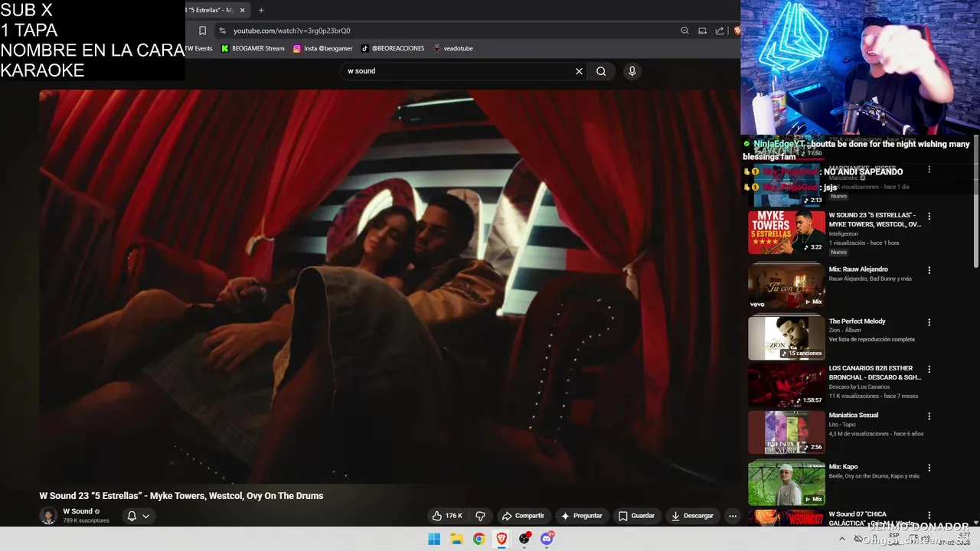Click the Descargar download button
The width and height of the screenshot is (980, 551).
[x=692, y=516]
